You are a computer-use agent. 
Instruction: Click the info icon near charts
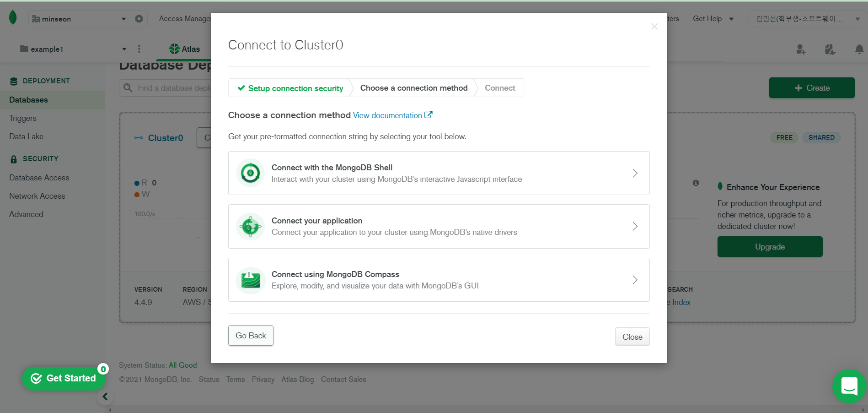coord(696,183)
